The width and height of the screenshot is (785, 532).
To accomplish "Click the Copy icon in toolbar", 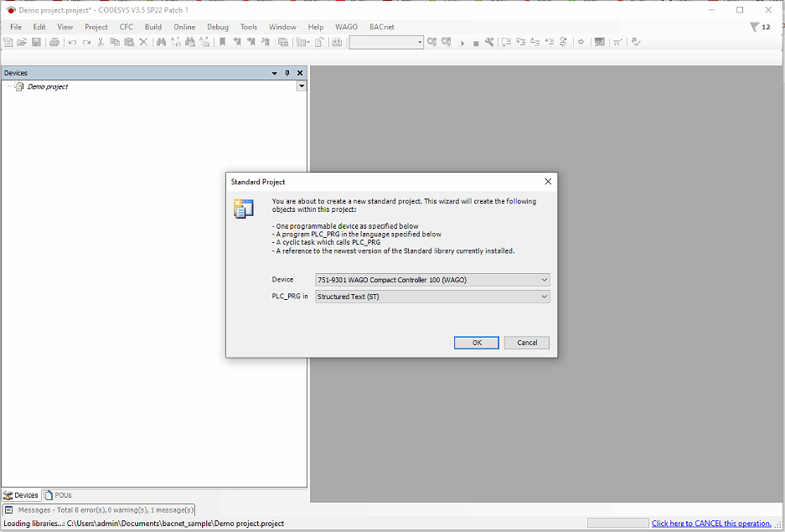I will point(115,42).
